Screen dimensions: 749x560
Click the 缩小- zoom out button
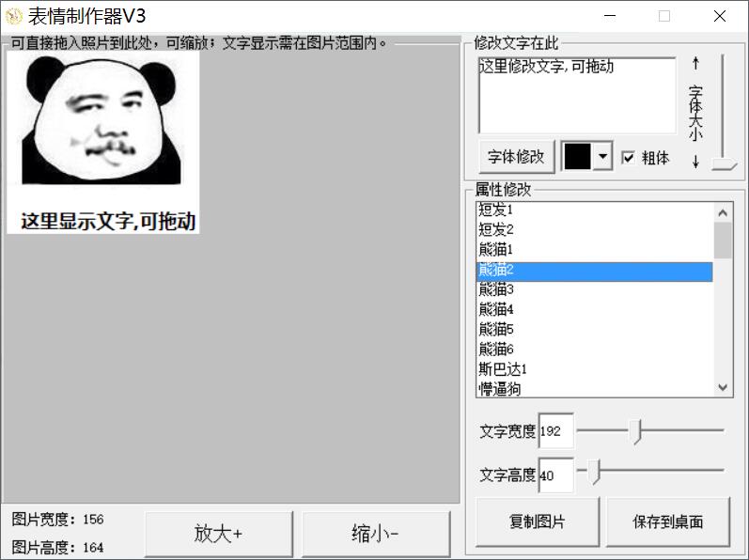[x=376, y=534]
